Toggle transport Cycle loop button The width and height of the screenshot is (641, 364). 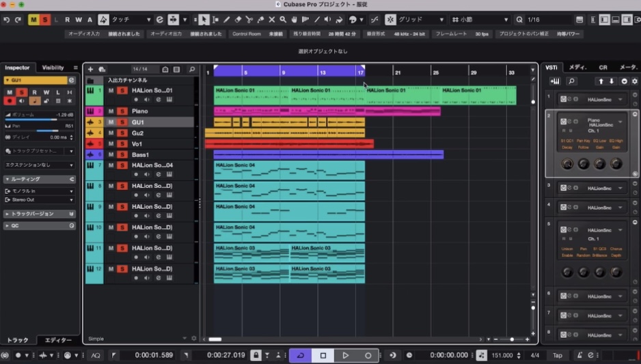(x=301, y=355)
